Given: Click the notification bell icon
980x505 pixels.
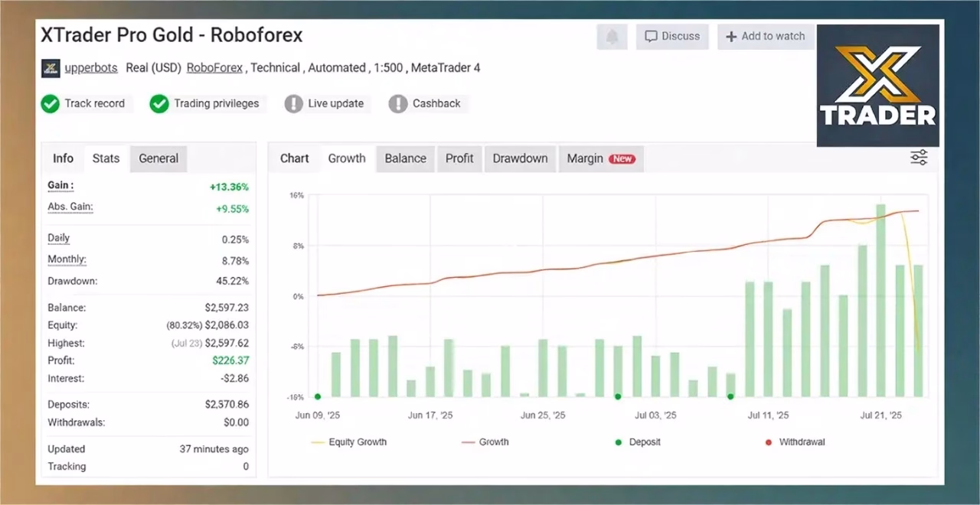Looking at the screenshot, I should click(x=612, y=37).
